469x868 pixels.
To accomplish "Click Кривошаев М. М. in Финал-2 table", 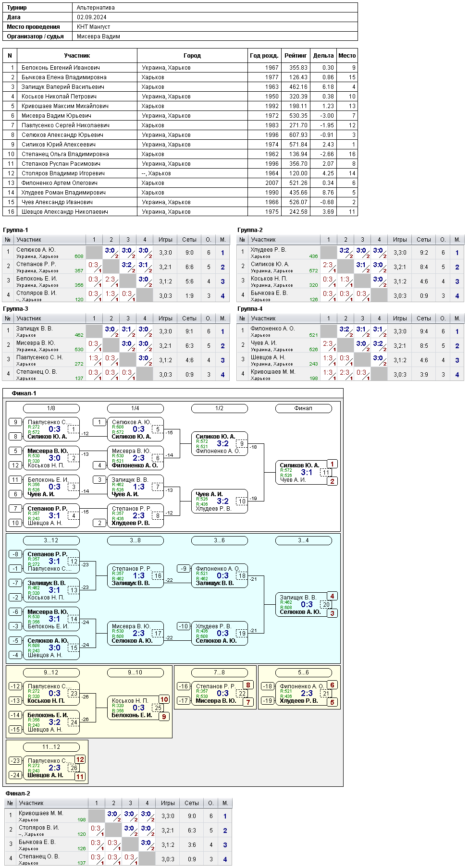I will point(41,813).
